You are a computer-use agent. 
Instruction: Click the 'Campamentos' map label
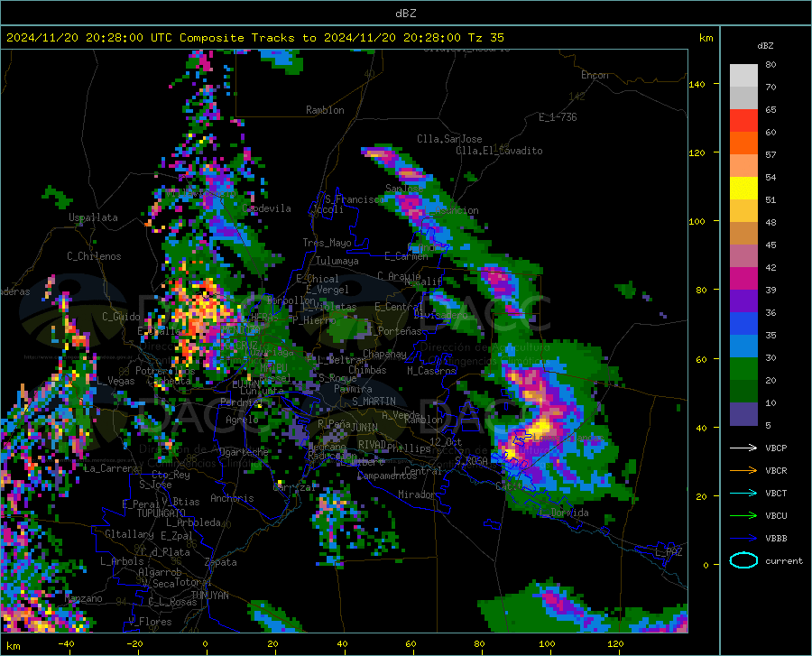click(387, 476)
